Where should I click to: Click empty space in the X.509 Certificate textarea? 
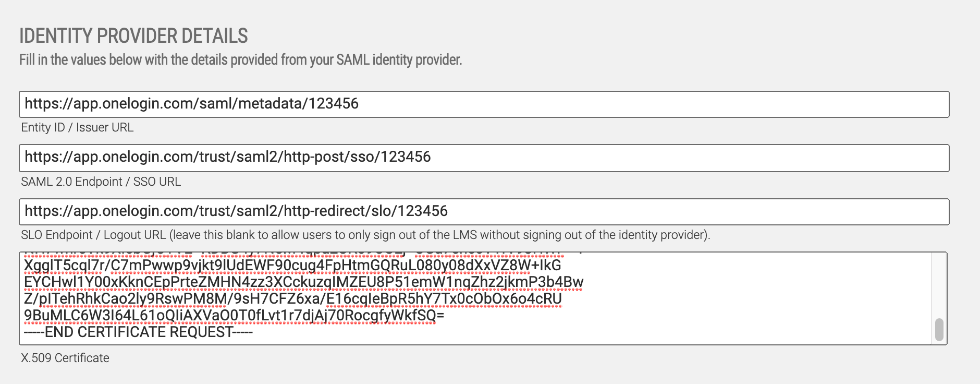[730, 323]
